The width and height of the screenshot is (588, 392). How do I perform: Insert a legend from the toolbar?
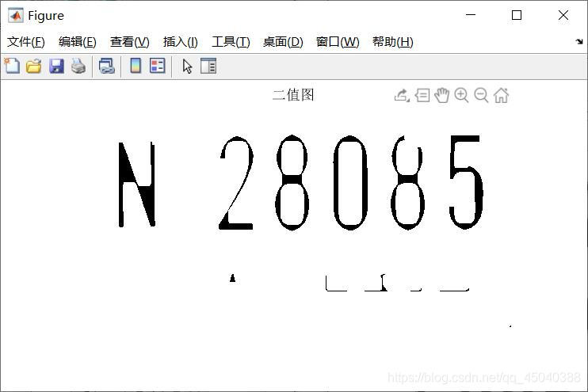point(158,66)
